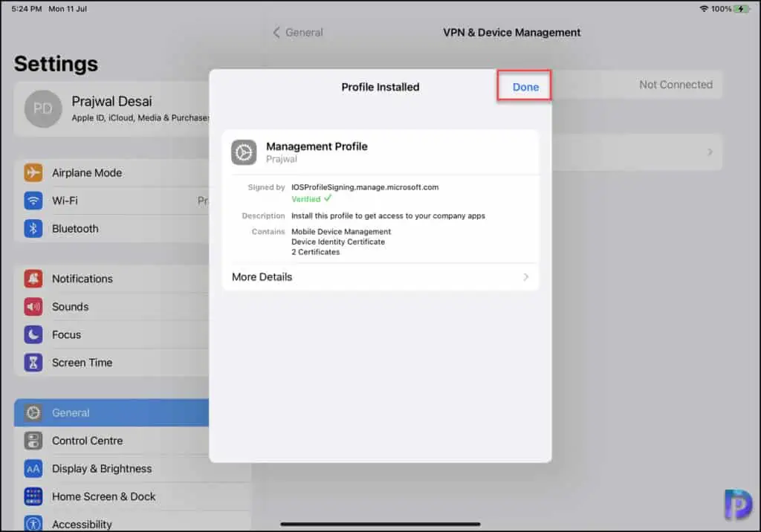Click the Not Connected VPN row
Screen dimensions: 761x532
(637, 85)
